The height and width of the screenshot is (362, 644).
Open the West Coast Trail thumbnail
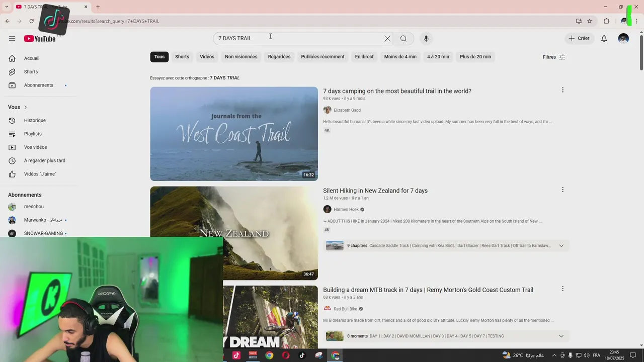pos(234,134)
